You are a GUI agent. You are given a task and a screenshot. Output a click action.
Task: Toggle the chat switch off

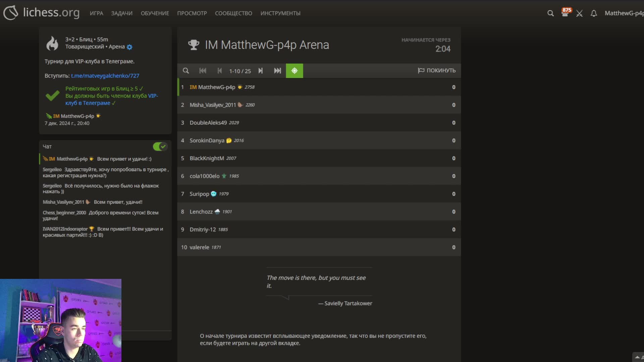[x=160, y=146]
